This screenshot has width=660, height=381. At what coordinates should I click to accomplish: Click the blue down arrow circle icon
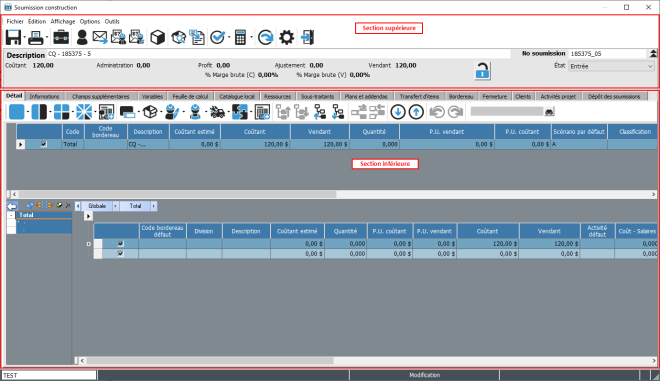pyautogui.click(x=398, y=112)
